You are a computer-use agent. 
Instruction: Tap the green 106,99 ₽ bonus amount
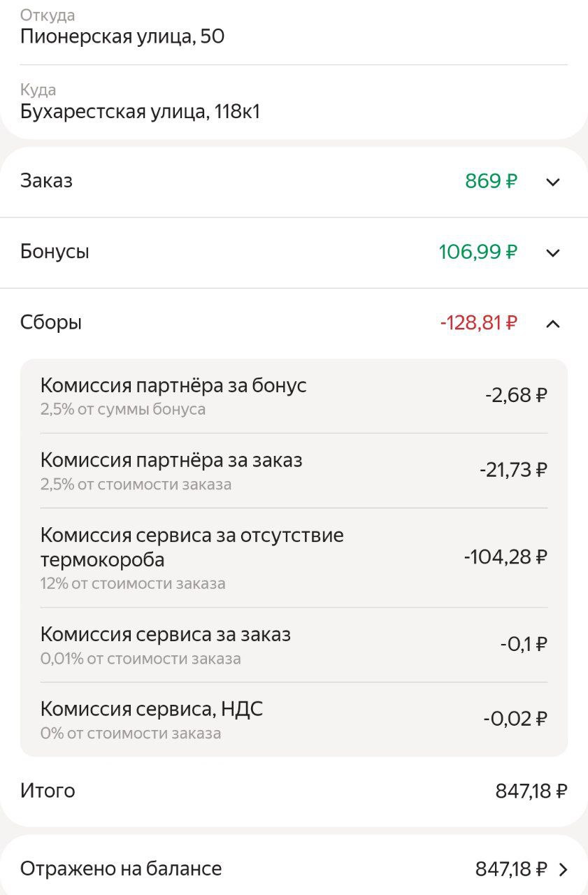point(478,252)
